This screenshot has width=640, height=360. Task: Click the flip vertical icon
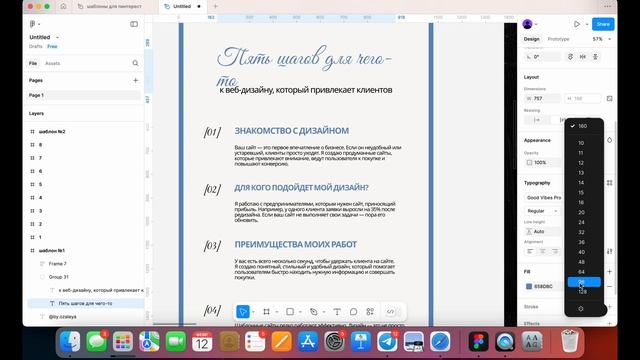point(596,57)
